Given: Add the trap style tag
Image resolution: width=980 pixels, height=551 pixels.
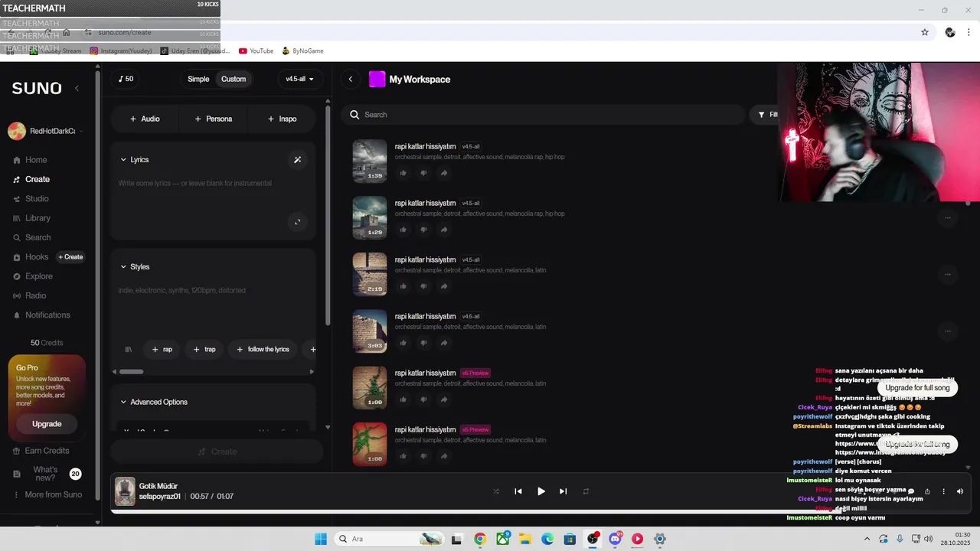Looking at the screenshot, I should tap(204, 350).
